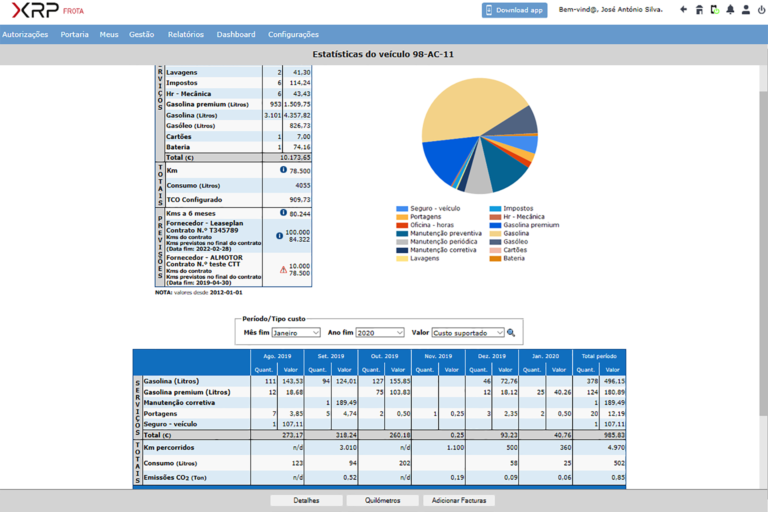Click the info icon for Leaseplan contract

279,236
